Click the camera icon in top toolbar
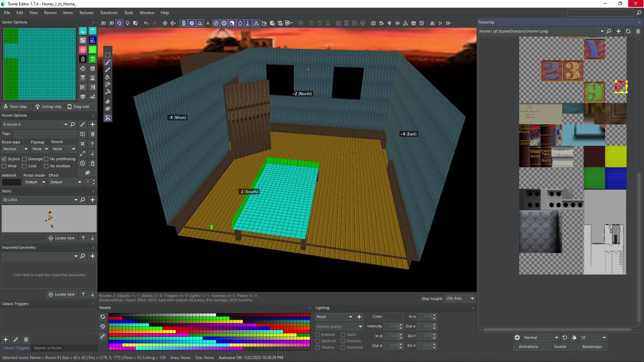644x362 pixels. click(373, 23)
